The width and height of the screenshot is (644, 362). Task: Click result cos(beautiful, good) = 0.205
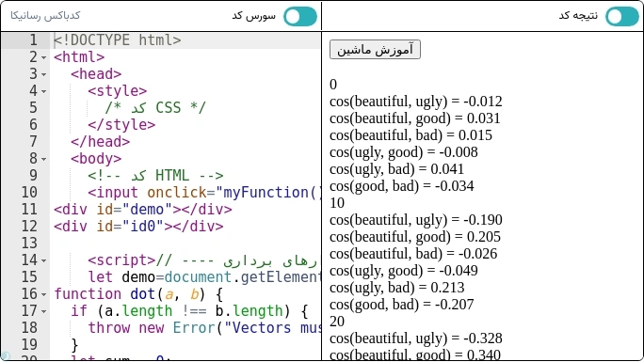pyautogui.click(x=415, y=237)
